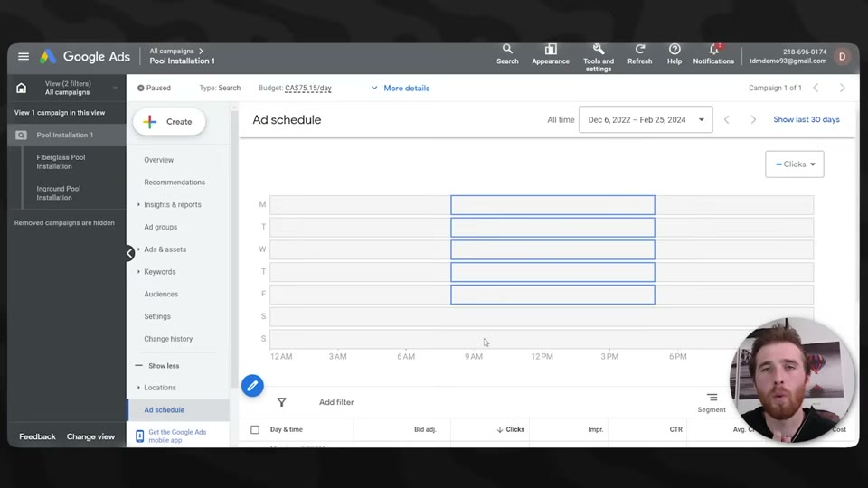Viewport: 868px width, 488px height.
Task: Click the Paused status indicator
Action: point(154,88)
